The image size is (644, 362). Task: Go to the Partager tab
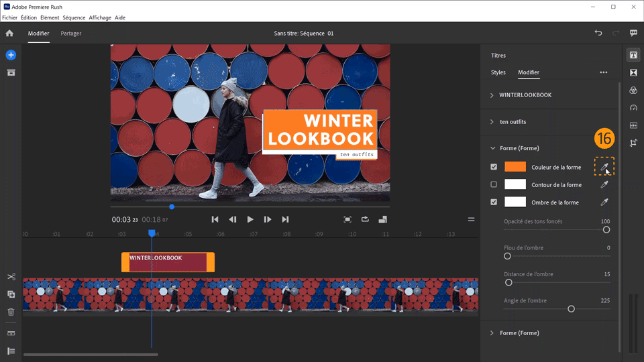[x=71, y=33]
